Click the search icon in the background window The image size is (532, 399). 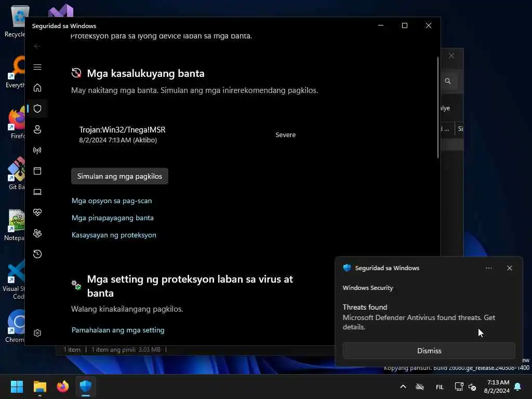(x=448, y=81)
